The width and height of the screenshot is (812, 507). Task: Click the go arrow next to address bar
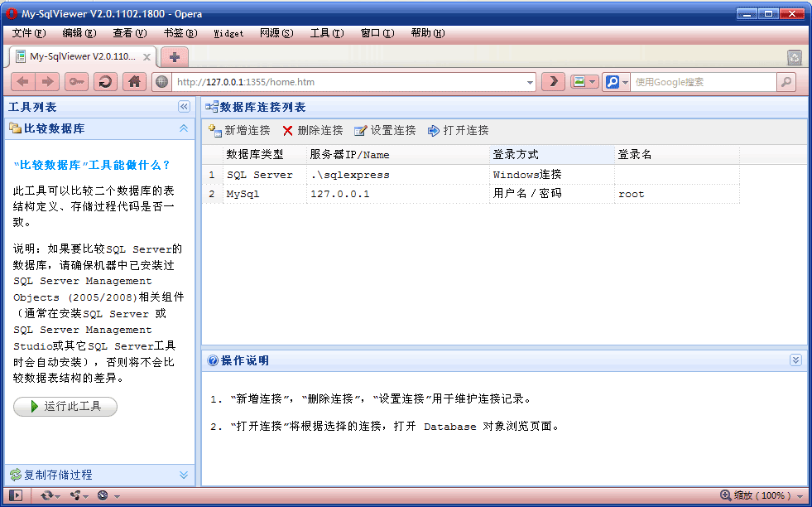point(553,82)
